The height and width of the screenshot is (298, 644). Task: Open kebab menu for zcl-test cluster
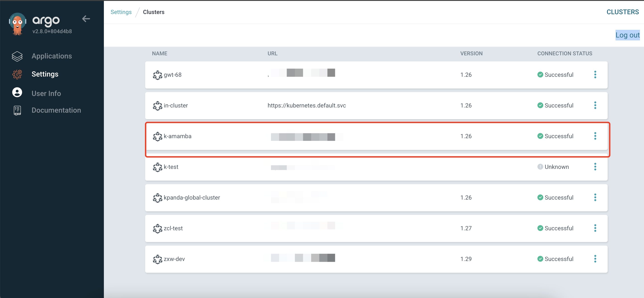tap(595, 228)
